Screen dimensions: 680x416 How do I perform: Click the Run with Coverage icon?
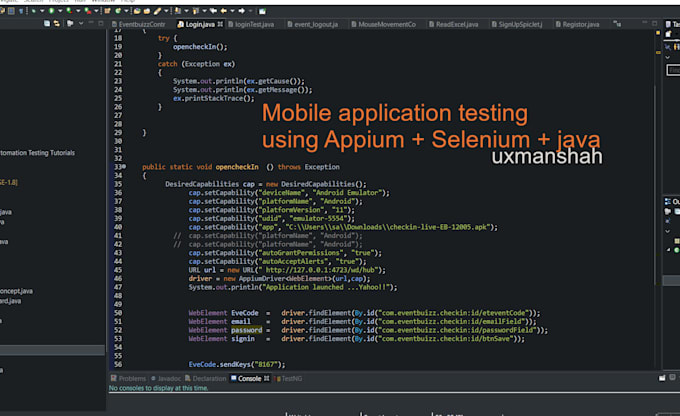pyautogui.click(x=69, y=11)
